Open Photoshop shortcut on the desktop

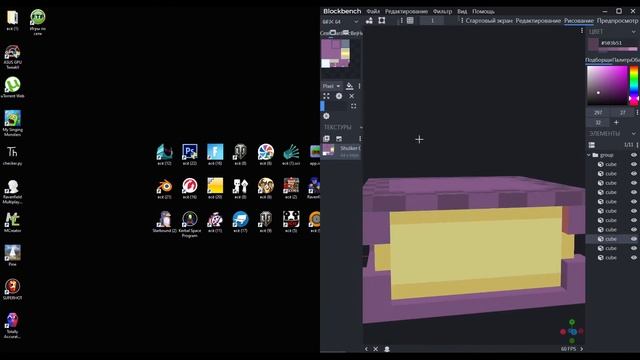pyautogui.click(x=189, y=155)
